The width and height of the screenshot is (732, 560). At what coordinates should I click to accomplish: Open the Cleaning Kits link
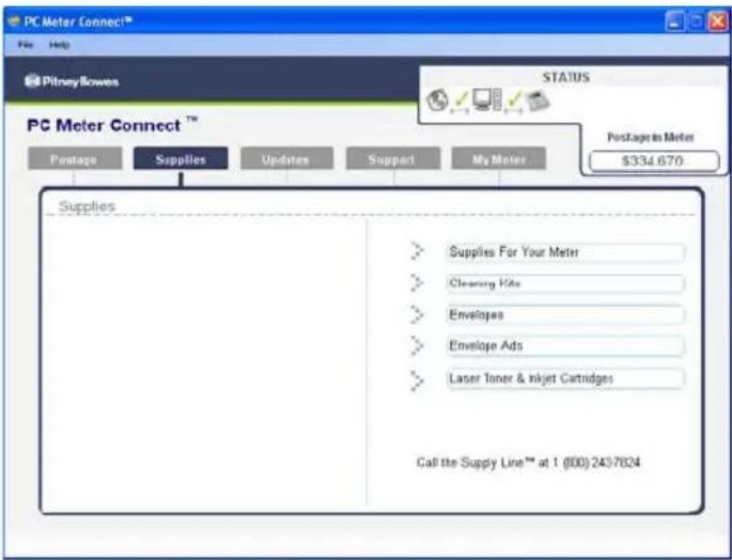(x=566, y=283)
